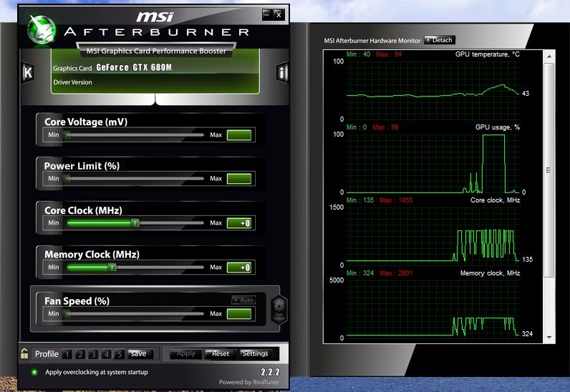The height and width of the screenshot is (392, 570).
Task: Click the Afterburner green jet logo
Action: tap(42, 30)
